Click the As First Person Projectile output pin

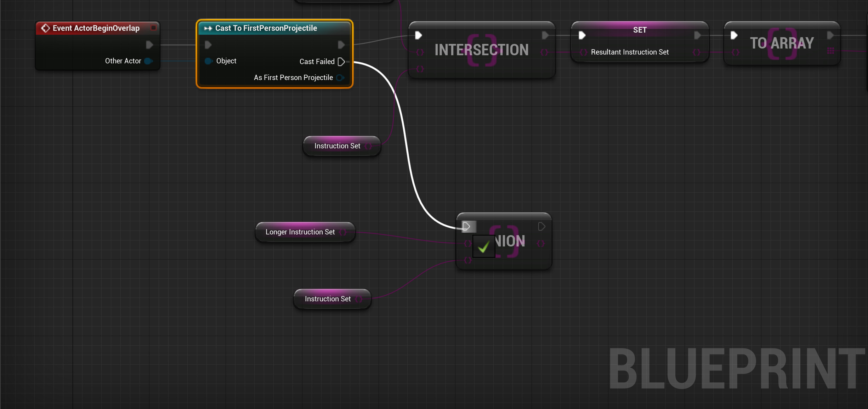click(x=340, y=78)
